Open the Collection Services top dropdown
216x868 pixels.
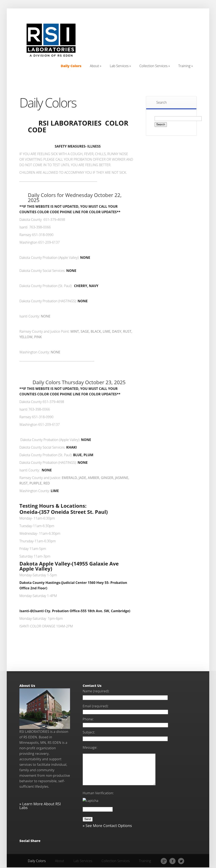[x=154, y=66]
